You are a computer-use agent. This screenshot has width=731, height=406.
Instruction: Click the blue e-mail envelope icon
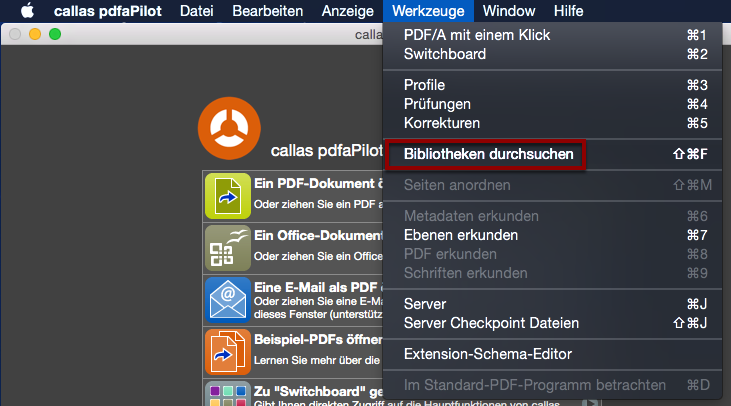pyautogui.click(x=228, y=300)
